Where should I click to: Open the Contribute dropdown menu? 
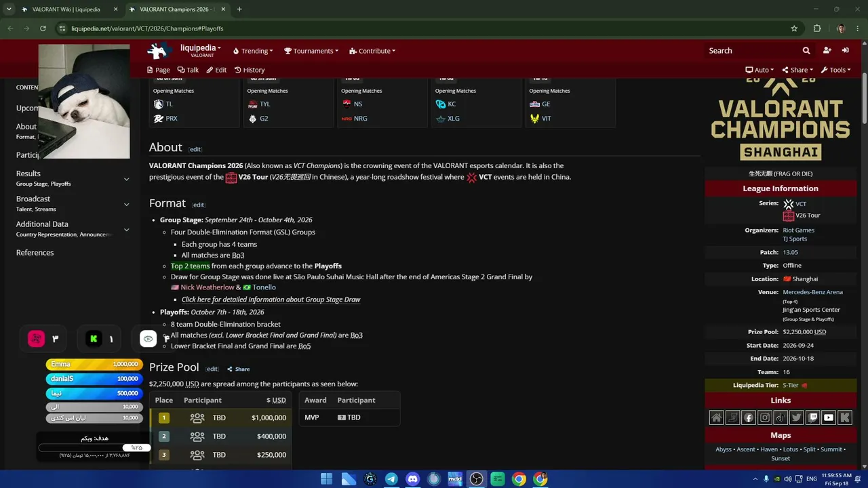click(x=372, y=51)
